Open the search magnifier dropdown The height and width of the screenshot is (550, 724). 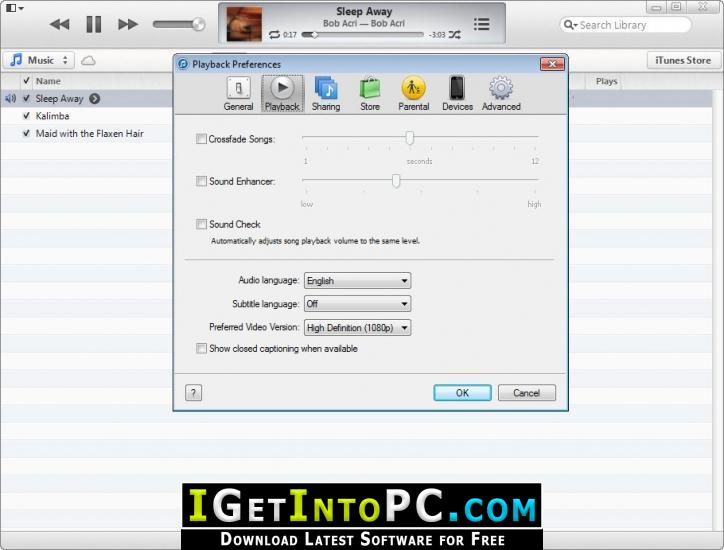coord(571,25)
